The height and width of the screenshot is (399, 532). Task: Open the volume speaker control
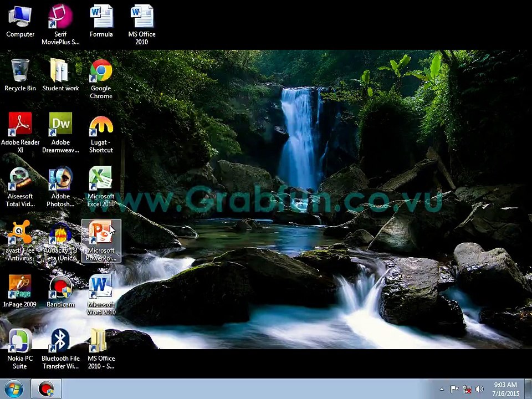(x=479, y=389)
